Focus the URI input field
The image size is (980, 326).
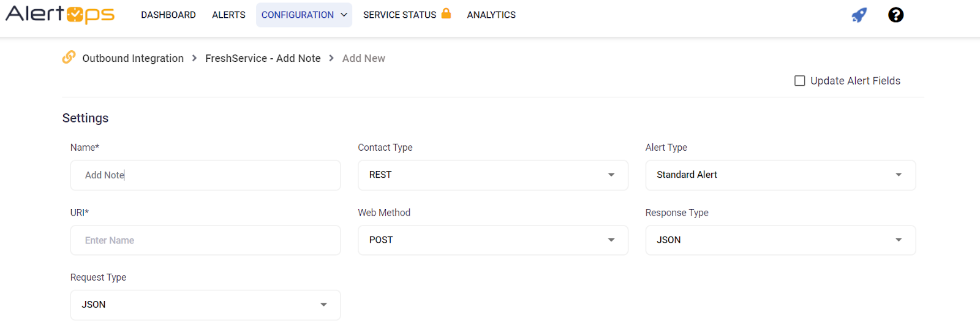pos(205,240)
